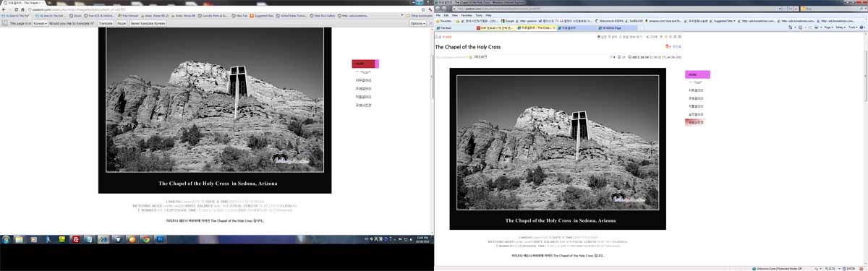This screenshot has width=868, height=271.
Task: Click the Chrome home icon
Action: tap(22, 9)
